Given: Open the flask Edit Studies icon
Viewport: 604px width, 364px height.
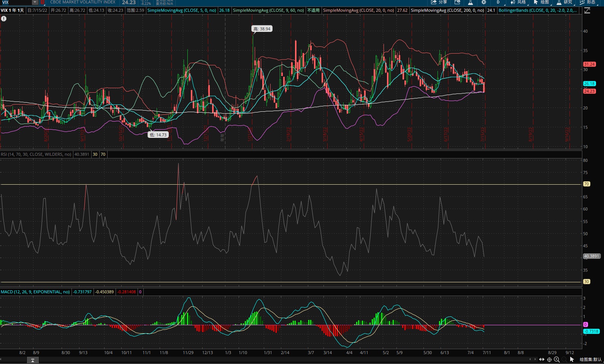Looking at the screenshot, I should (470, 2).
